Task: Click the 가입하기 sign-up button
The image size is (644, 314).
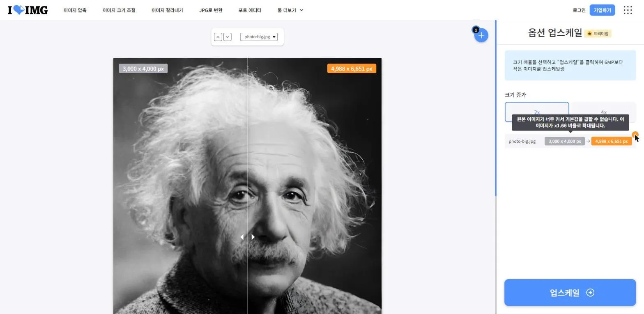Action: [602, 10]
